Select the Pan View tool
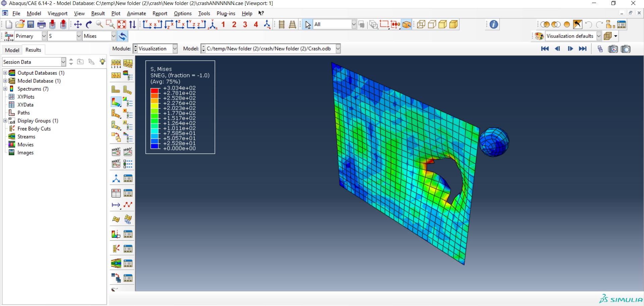The width and height of the screenshot is (644, 306). [x=78, y=24]
